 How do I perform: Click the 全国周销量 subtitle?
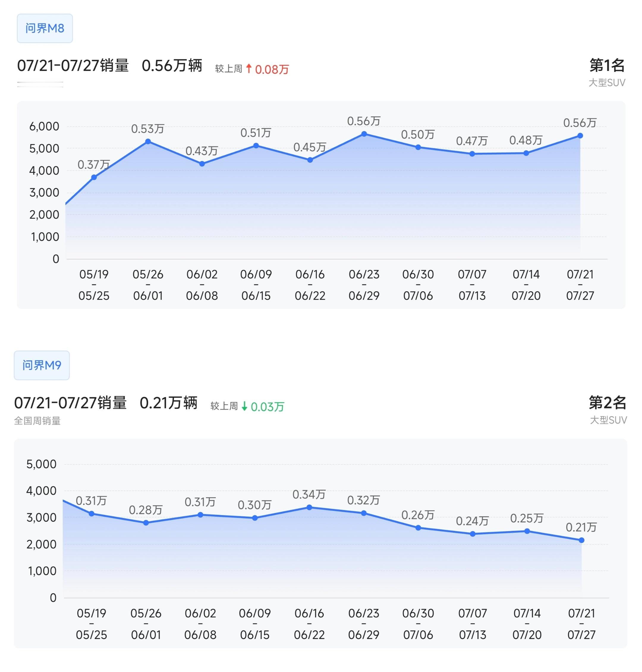37,421
